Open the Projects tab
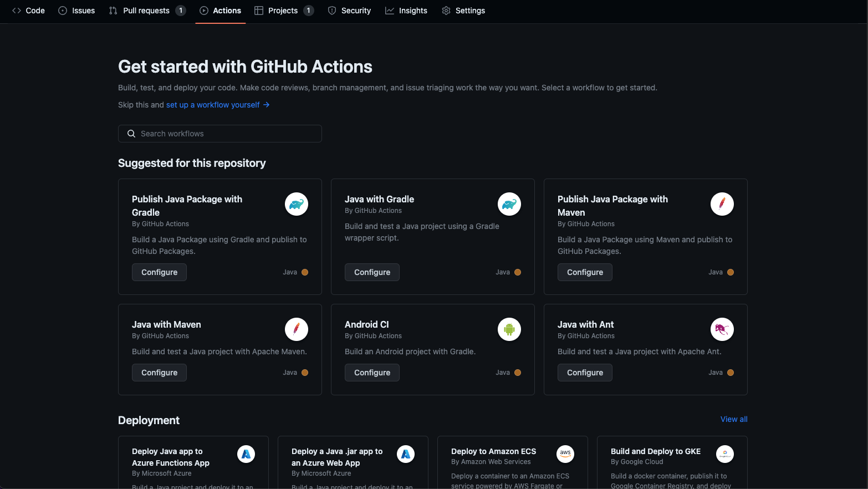868x489 pixels. (284, 11)
